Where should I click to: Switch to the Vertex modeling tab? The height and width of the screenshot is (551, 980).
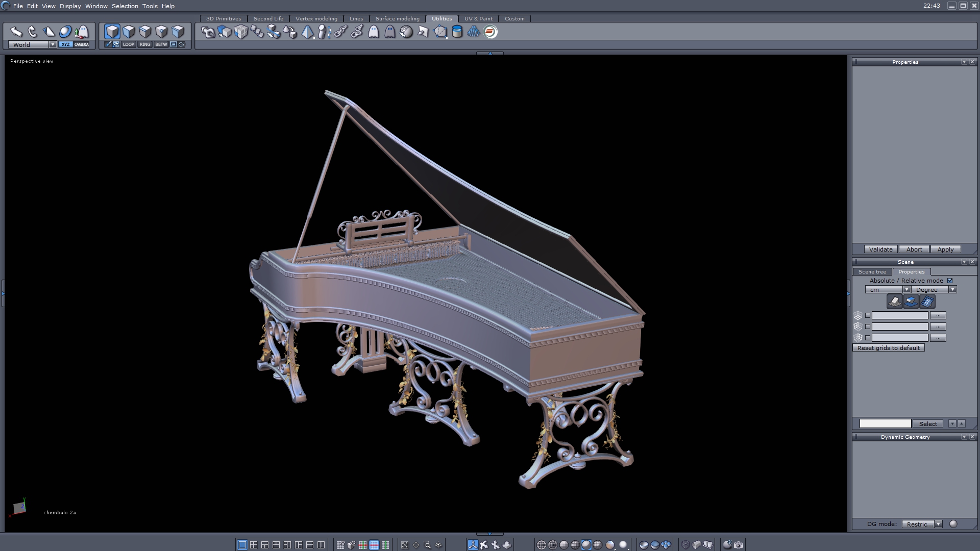(316, 18)
